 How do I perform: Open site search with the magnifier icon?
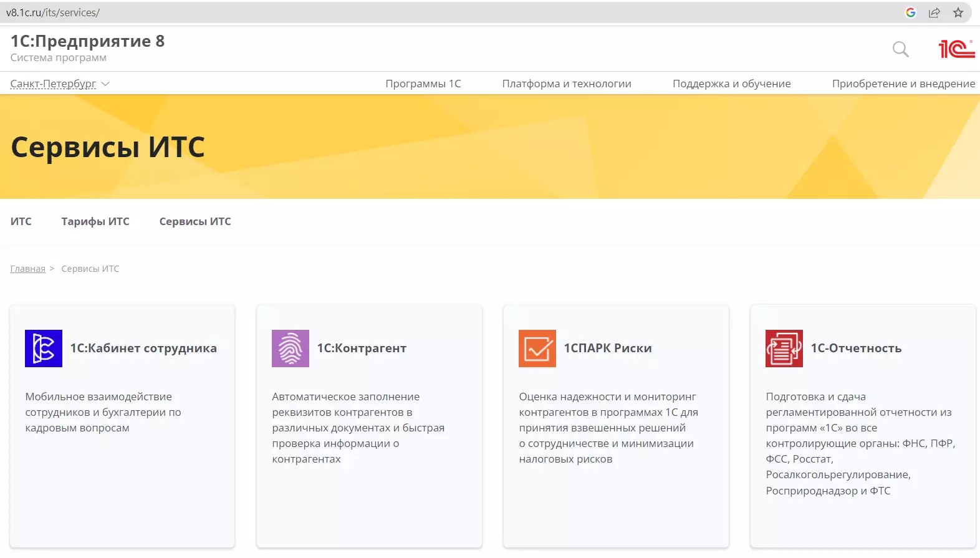pyautogui.click(x=901, y=49)
